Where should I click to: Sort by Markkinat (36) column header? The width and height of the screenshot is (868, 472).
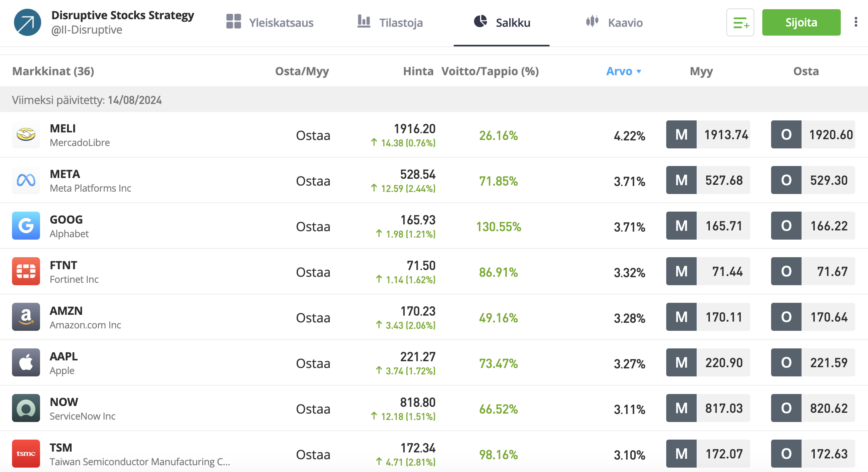[53, 71]
